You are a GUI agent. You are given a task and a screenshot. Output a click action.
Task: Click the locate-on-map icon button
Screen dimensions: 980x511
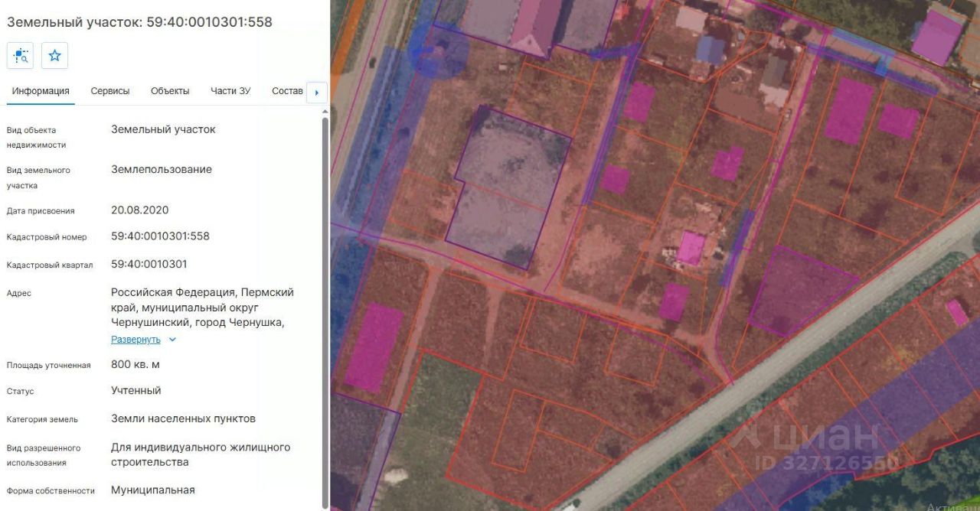coord(20,56)
